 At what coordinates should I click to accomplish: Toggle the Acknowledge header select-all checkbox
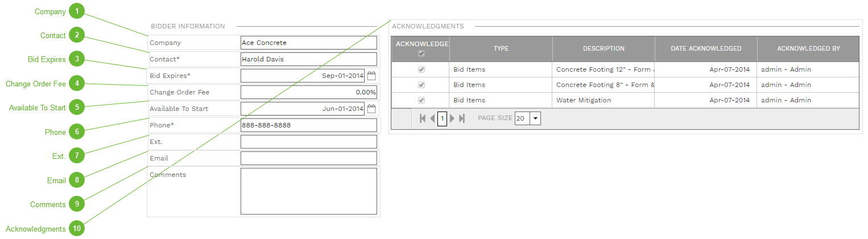[421, 53]
